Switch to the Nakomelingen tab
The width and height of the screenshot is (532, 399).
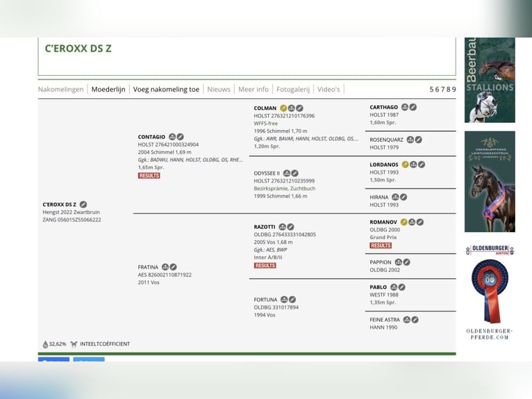tap(60, 90)
